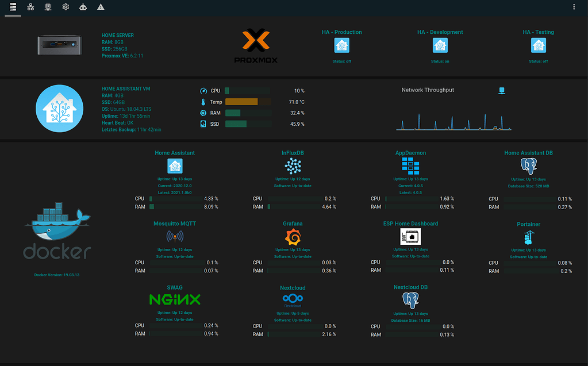Click the robot icon in the top bar
The width and height of the screenshot is (588, 366).
(x=82, y=7)
